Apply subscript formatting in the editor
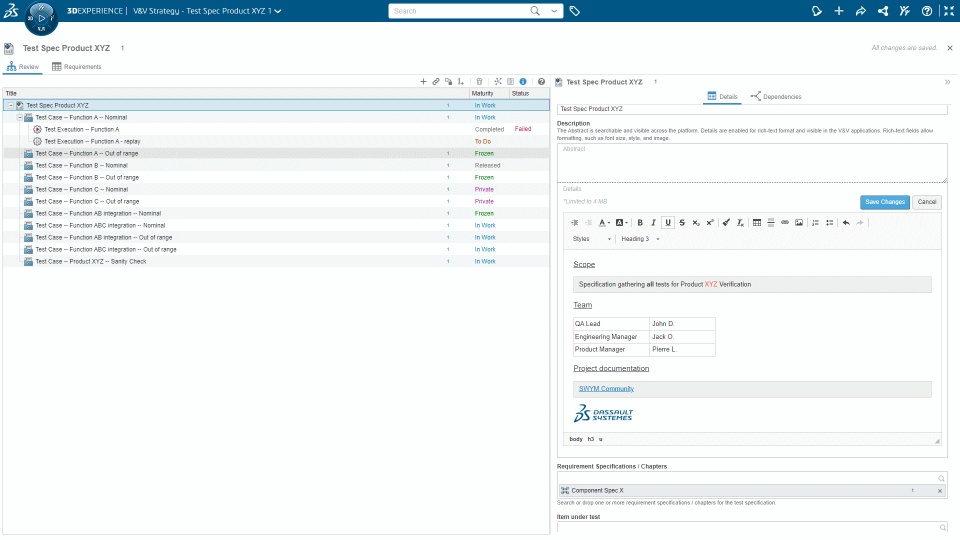This screenshot has width=960, height=540. click(696, 223)
